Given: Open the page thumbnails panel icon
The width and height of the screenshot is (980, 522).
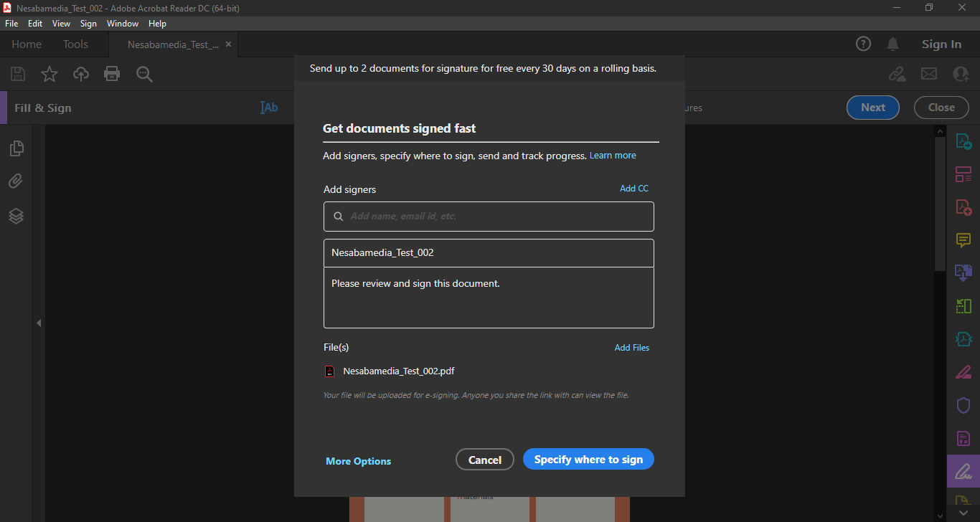Looking at the screenshot, I should coord(17,148).
